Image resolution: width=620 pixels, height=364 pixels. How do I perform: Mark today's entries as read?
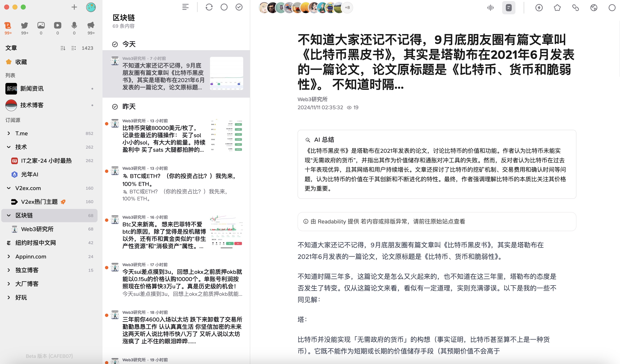115,44
